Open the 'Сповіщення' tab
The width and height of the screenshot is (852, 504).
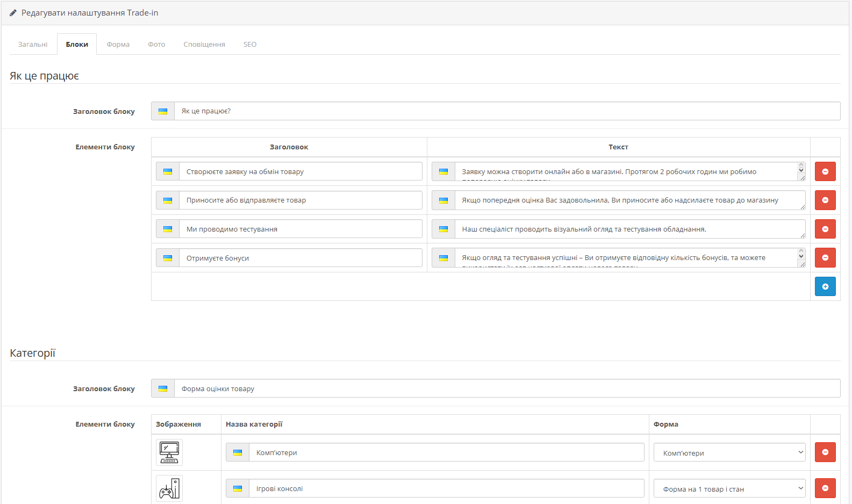(x=204, y=44)
